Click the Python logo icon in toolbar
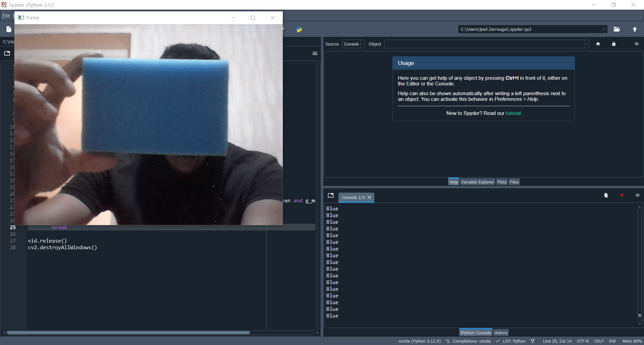 [x=299, y=29]
